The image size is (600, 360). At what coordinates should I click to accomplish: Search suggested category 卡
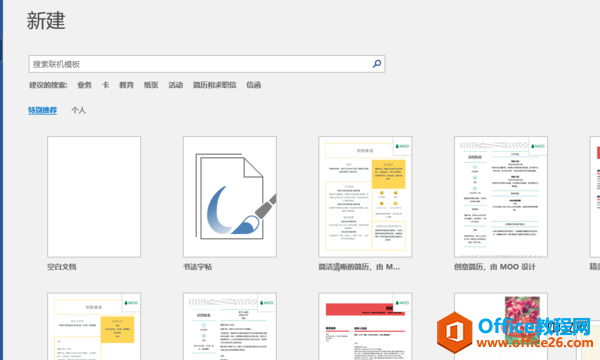[x=106, y=85]
